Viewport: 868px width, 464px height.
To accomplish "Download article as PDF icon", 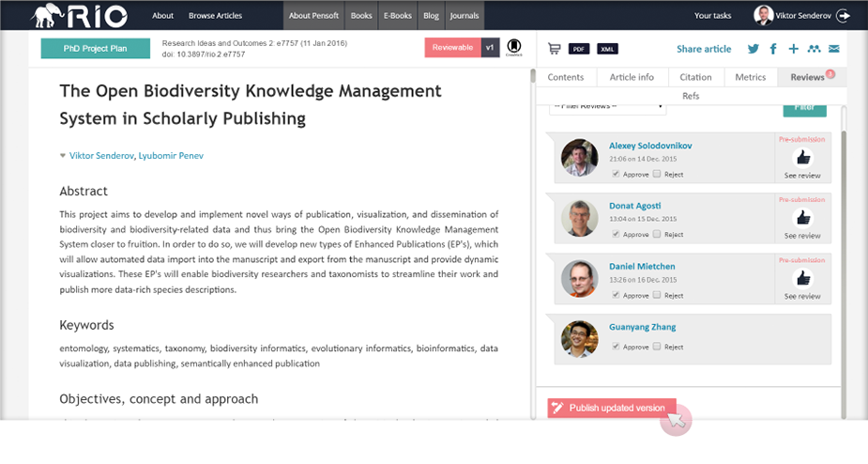I will point(578,49).
